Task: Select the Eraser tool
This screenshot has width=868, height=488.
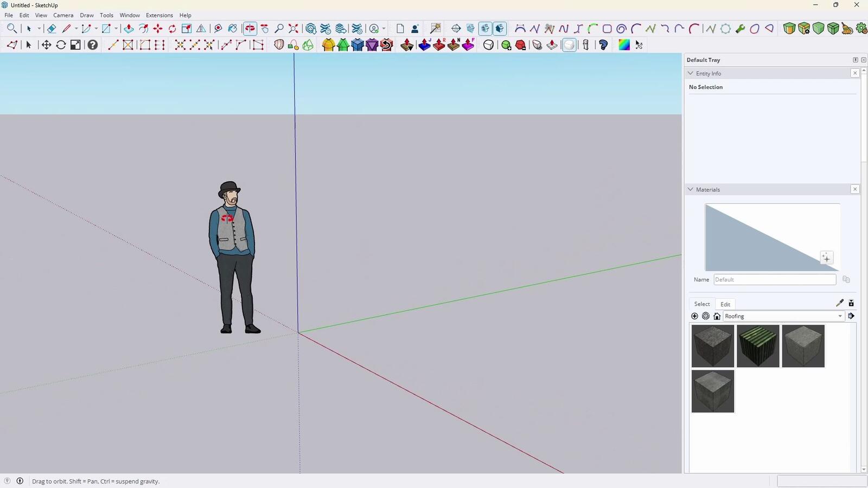Action: 52,29
